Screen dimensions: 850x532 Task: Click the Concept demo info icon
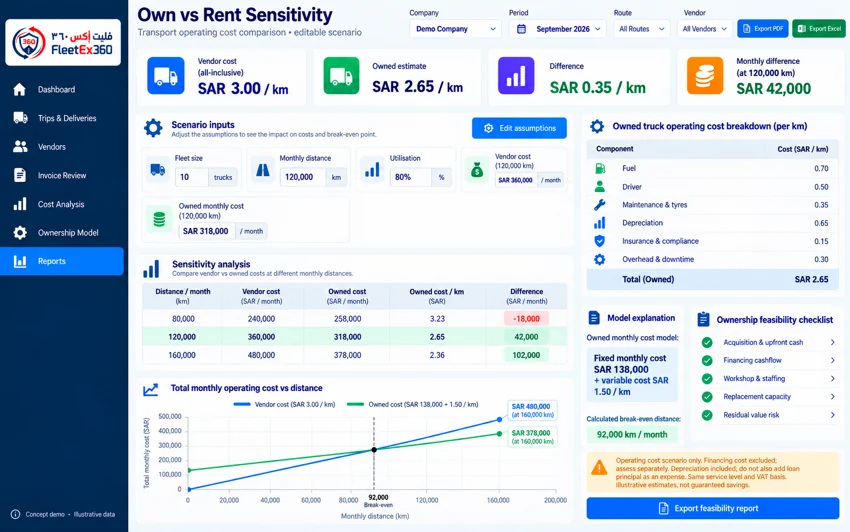(15, 514)
